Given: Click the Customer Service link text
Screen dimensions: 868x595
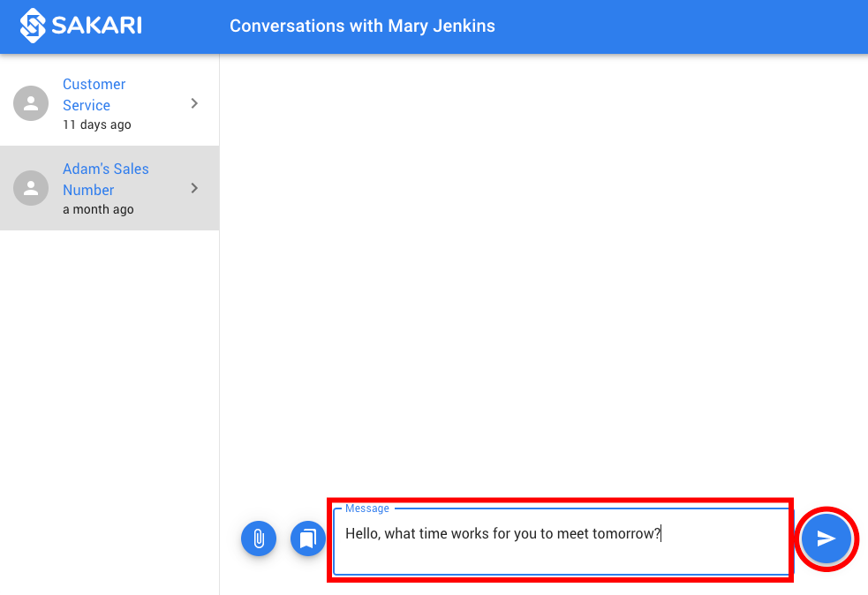Looking at the screenshot, I should (94, 94).
